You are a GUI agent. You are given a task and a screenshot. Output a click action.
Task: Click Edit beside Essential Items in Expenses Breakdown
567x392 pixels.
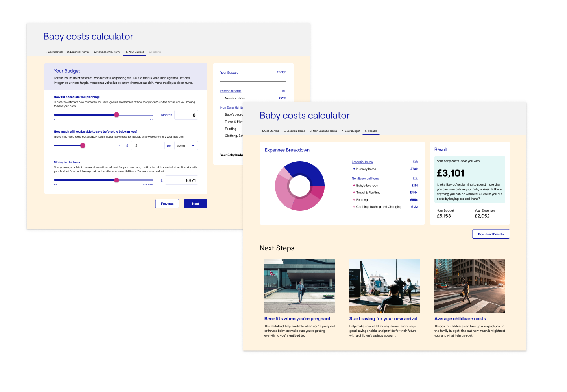click(x=416, y=162)
